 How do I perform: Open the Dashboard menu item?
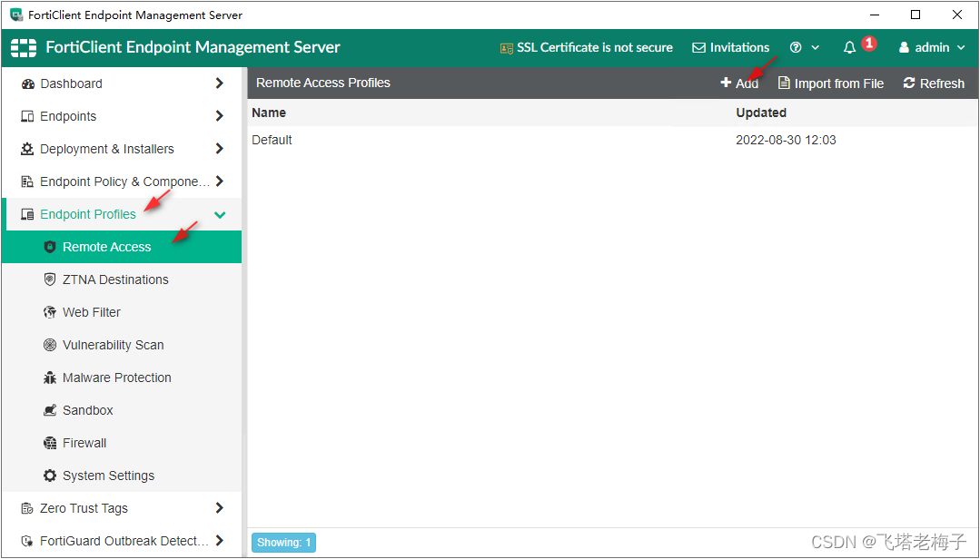click(x=122, y=83)
